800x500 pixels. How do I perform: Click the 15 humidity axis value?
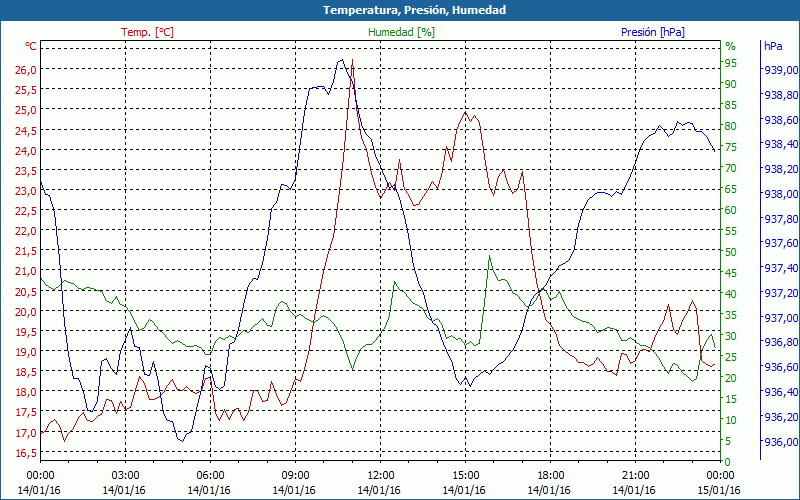(731, 399)
